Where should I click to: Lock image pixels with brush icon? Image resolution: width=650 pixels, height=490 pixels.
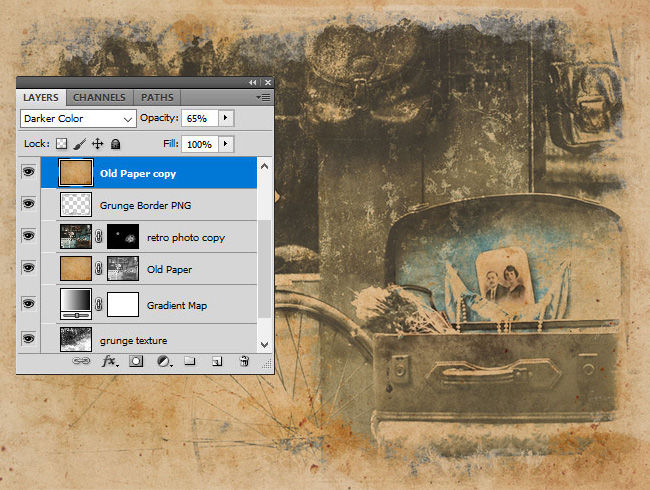coord(81,144)
